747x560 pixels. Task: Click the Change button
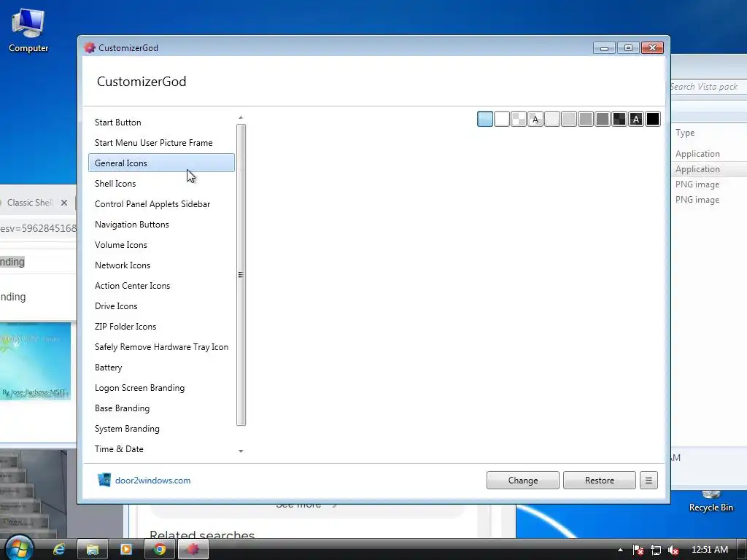[x=522, y=481]
